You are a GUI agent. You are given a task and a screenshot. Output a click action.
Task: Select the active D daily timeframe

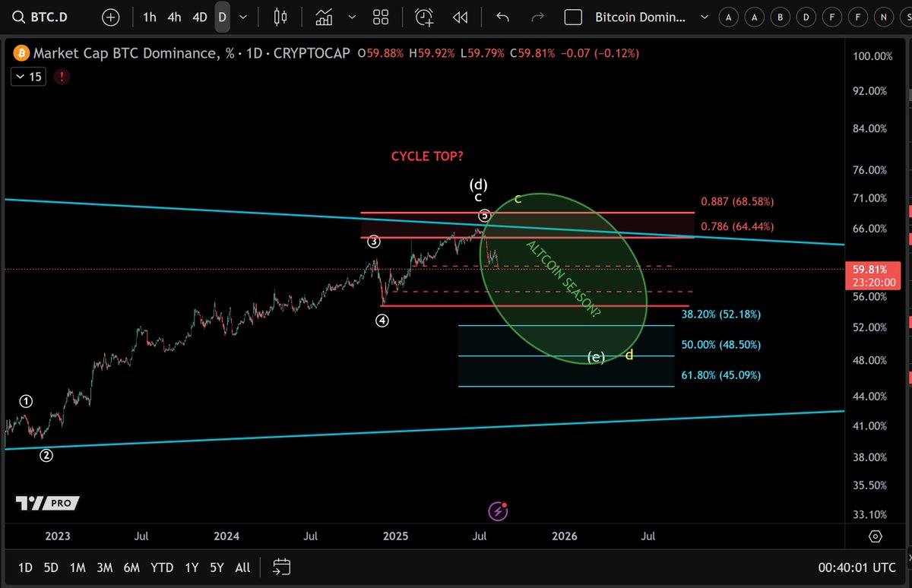(x=222, y=17)
